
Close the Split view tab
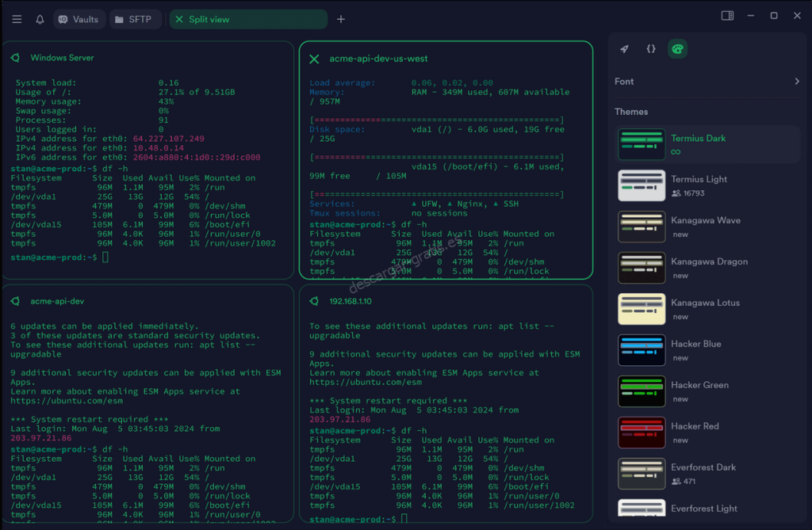click(x=178, y=20)
